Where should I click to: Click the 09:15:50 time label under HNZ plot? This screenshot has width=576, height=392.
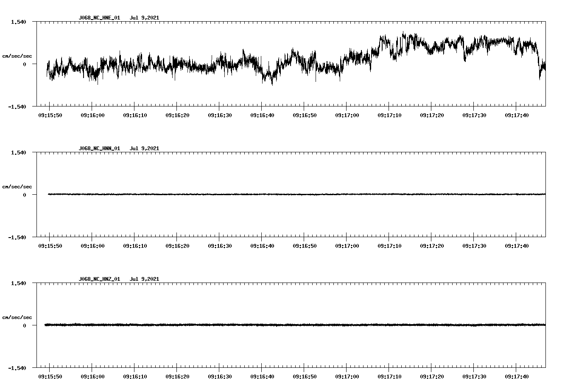click(x=50, y=377)
